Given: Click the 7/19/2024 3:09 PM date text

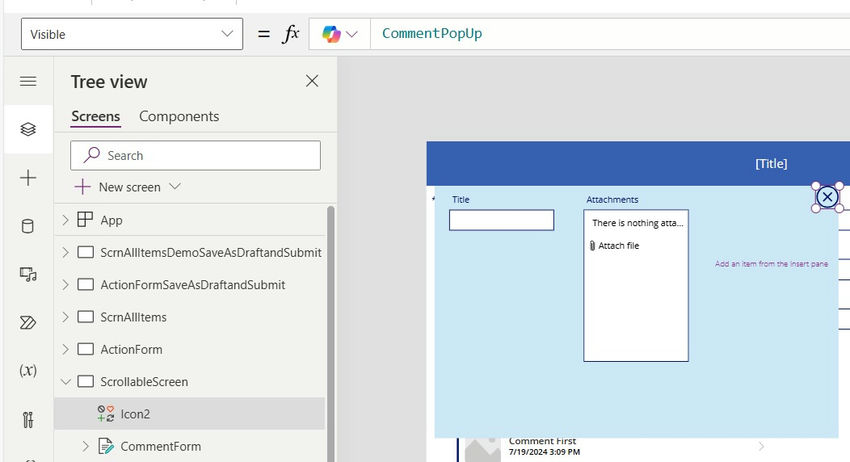Looking at the screenshot, I should [x=544, y=452].
